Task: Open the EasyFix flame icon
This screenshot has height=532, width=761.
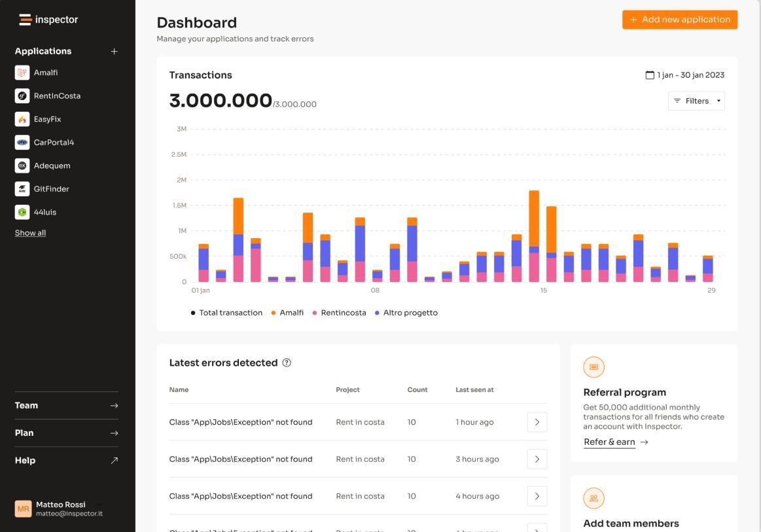Action: [22, 119]
